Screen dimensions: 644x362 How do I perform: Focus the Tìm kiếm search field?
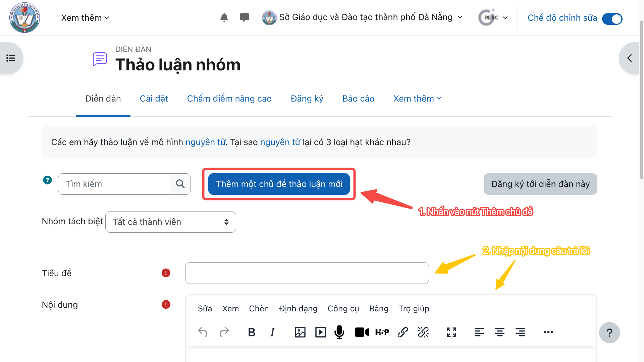pos(114,184)
